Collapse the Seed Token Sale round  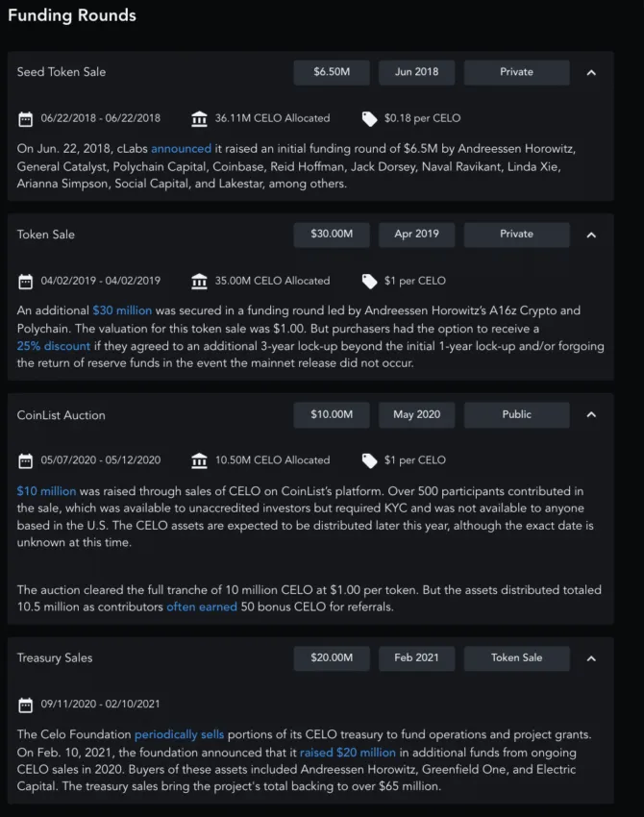click(x=591, y=72)
